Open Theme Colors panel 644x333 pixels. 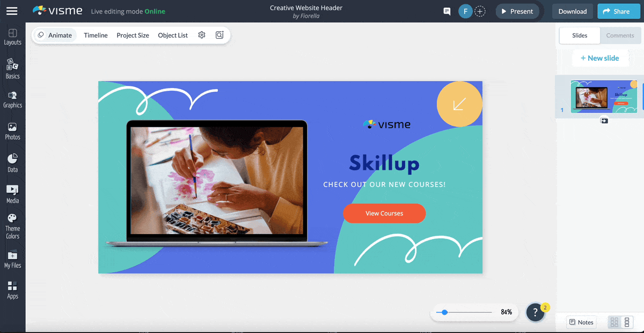(x=12, y=225)
